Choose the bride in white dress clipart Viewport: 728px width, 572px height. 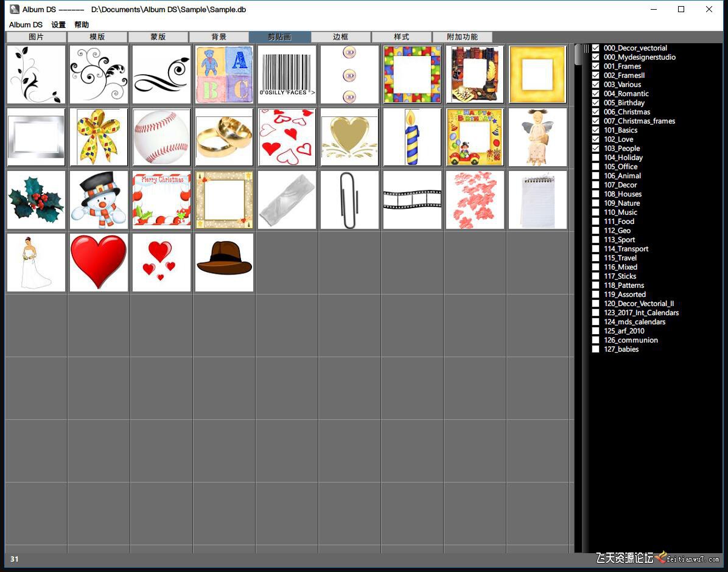point(36,262)
